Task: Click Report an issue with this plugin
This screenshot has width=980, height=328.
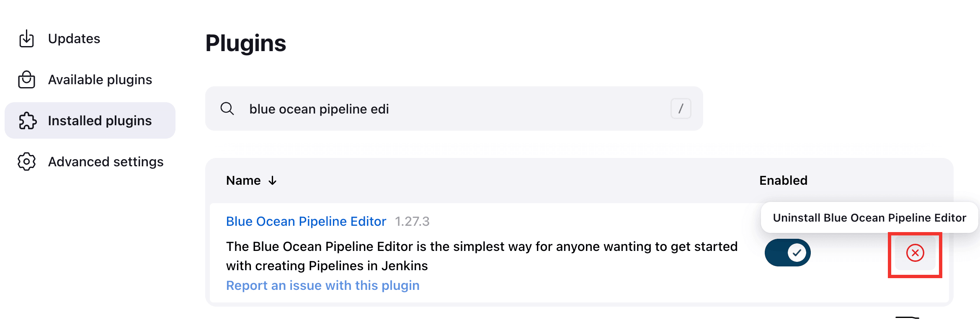Action: 322,285
